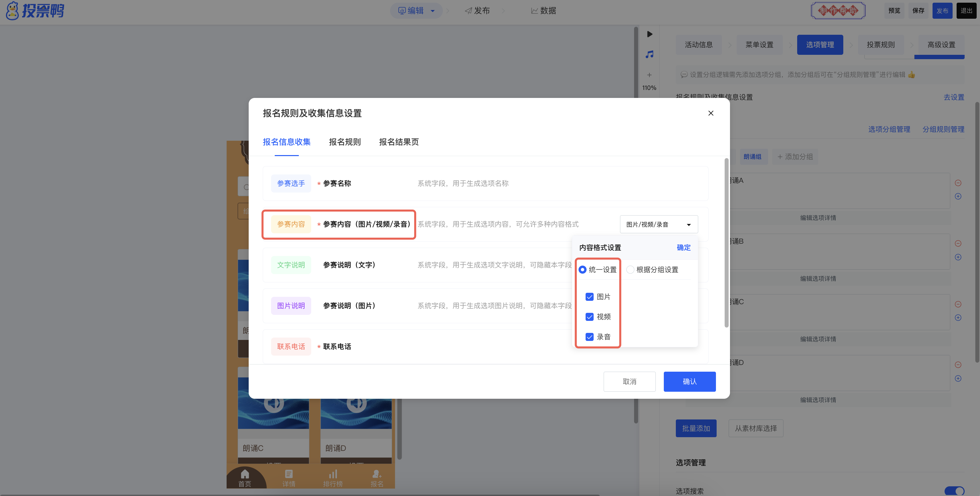Add option below 朗诵A with plus icon
Viewport: 980px width, 496px height.
(x=958, y=196)
